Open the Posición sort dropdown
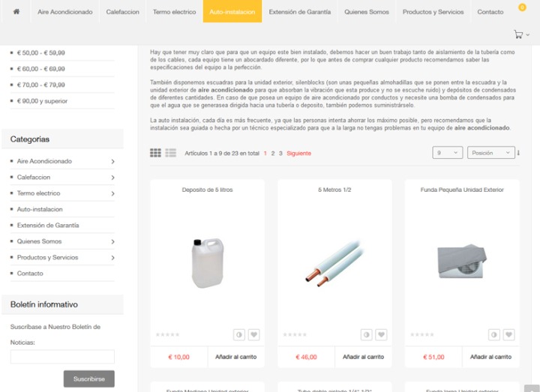 (491, 153)
